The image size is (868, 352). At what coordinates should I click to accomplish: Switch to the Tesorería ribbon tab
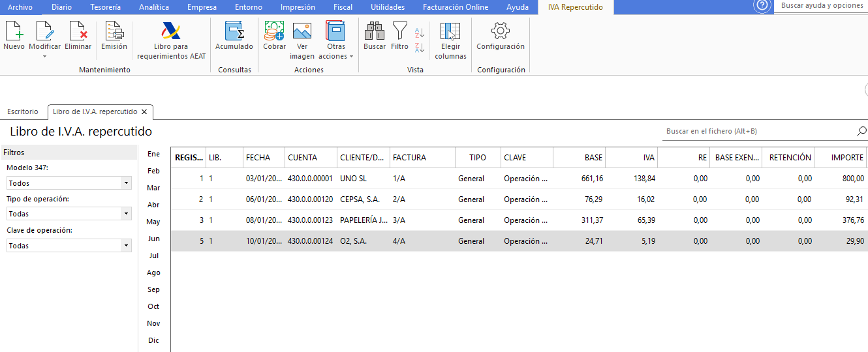tap(105, 7)
